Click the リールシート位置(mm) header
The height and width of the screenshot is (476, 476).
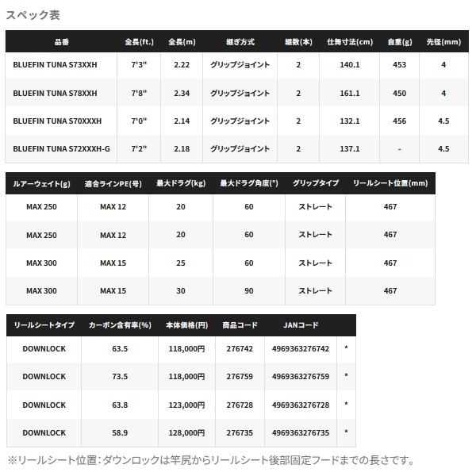(x=390, y=183)
